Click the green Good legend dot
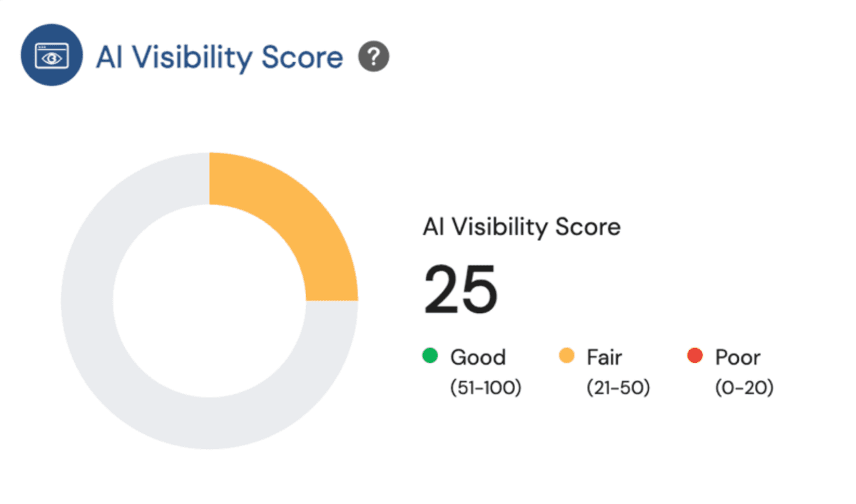 [429, 356]
